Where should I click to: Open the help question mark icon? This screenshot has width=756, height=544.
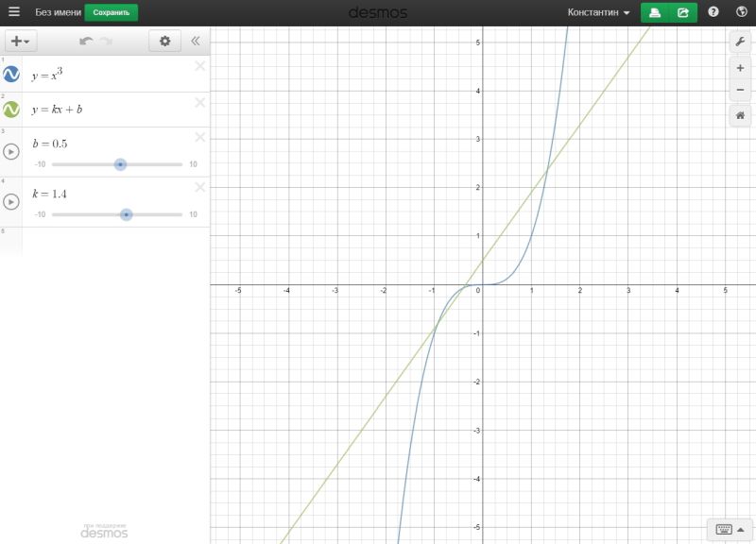[x=713, y=12]
